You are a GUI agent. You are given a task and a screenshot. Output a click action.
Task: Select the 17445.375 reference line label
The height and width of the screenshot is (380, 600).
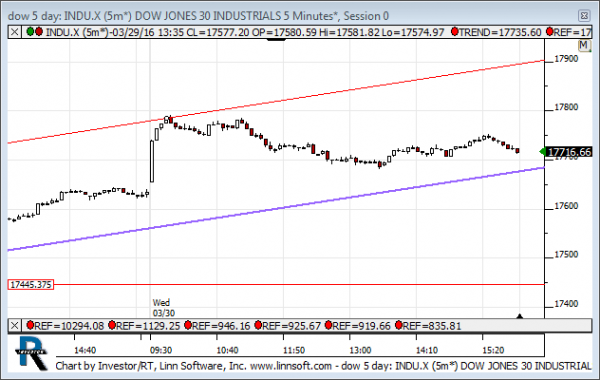click(31, 285)
